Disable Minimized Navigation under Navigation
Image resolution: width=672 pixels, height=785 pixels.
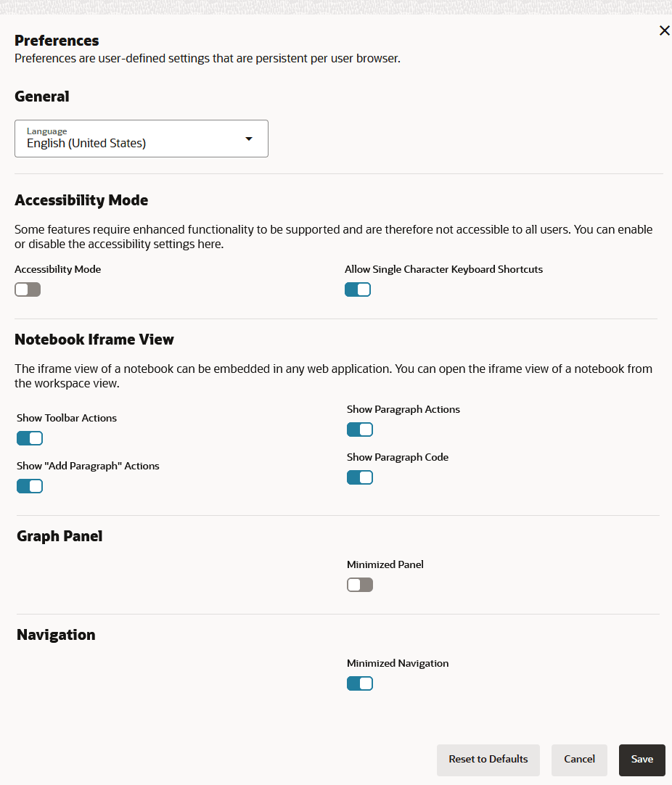(x=360, y=683)
